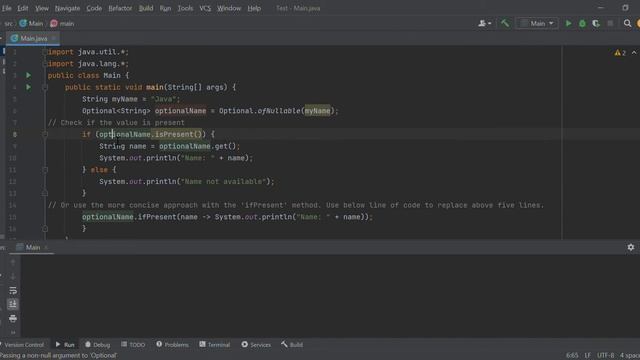Open the Terminal tool window
This screenshot has width=640, height=360.
[215, 345]
